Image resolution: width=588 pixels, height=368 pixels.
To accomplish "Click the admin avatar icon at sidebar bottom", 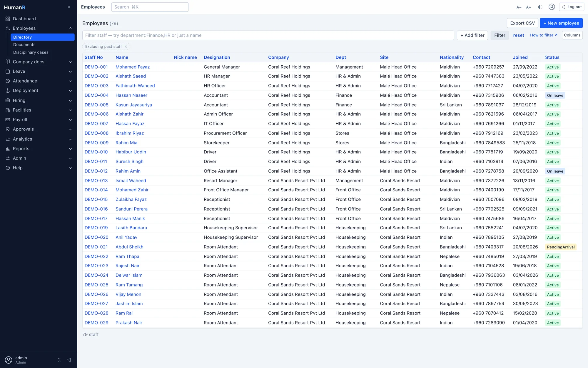I will click(x=9, y=360).
